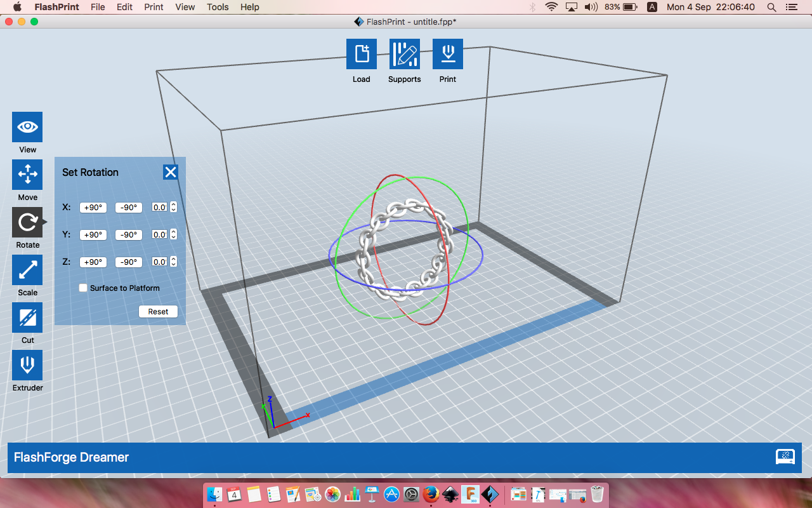Open Reminders from the Dock
Image resolution: width=812 pixels, height=508 pixels.
[x=274, y=494]
